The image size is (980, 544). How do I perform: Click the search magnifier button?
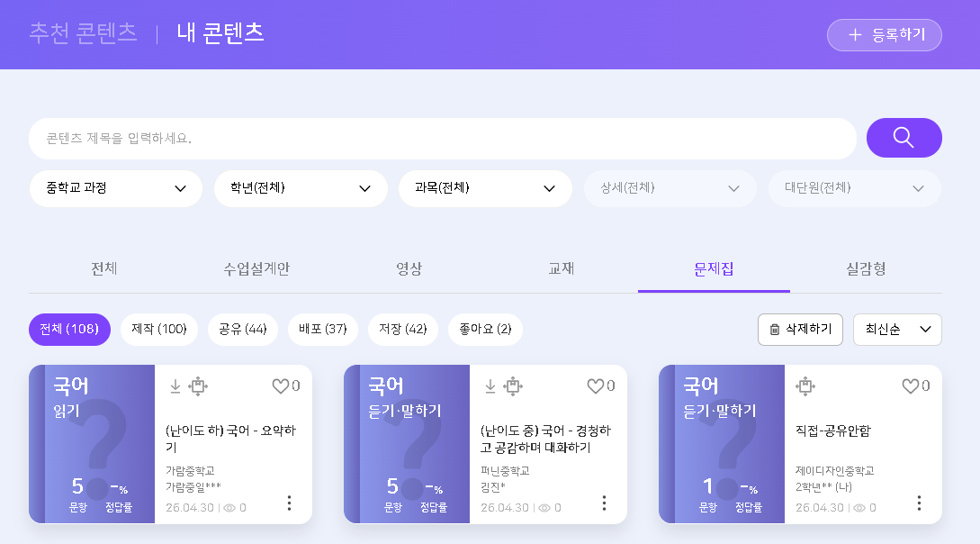(x=904, y=138)
